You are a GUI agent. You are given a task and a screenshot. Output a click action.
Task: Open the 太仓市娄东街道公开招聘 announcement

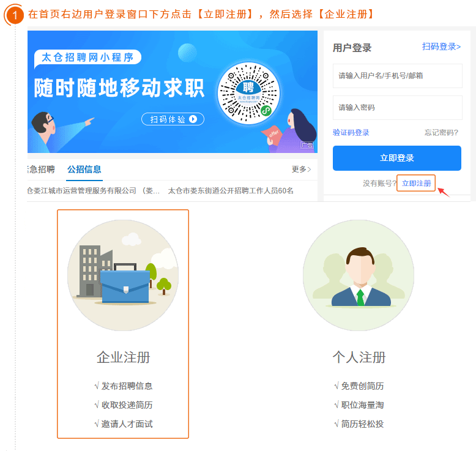[231, 191]
